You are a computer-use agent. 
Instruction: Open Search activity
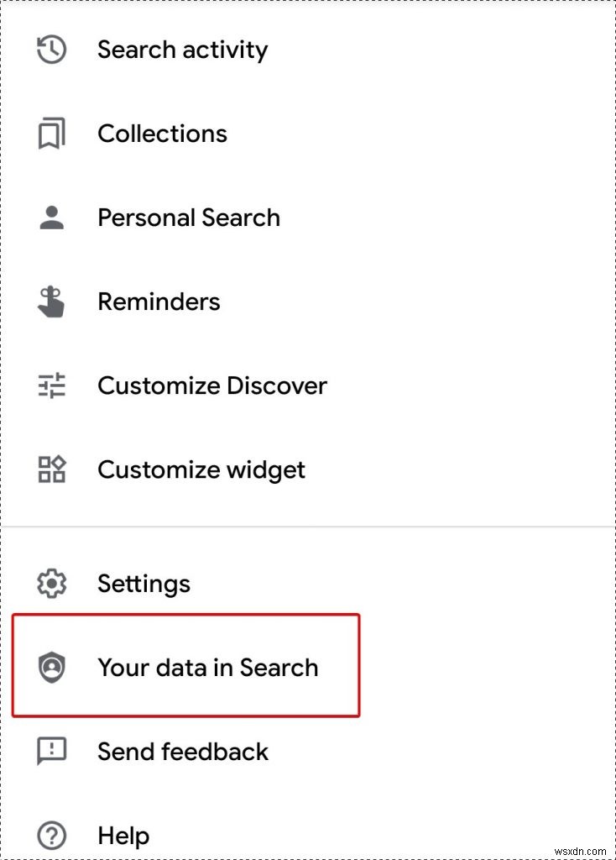click(x=182, y=49)
